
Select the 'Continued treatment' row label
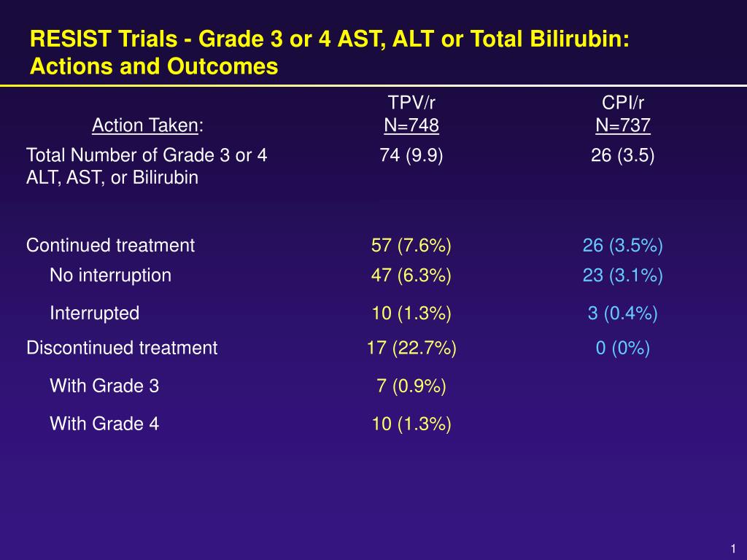[110, 246]
